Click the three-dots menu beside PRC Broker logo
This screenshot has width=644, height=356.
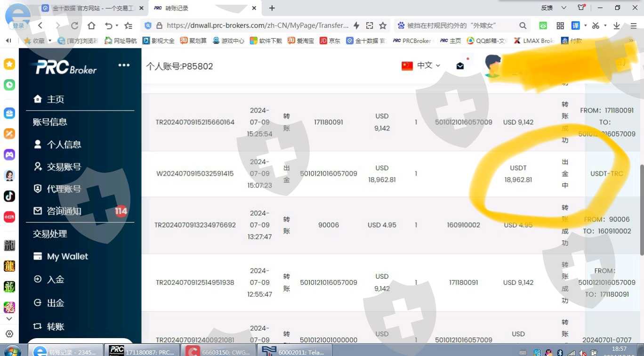(124, 65)
